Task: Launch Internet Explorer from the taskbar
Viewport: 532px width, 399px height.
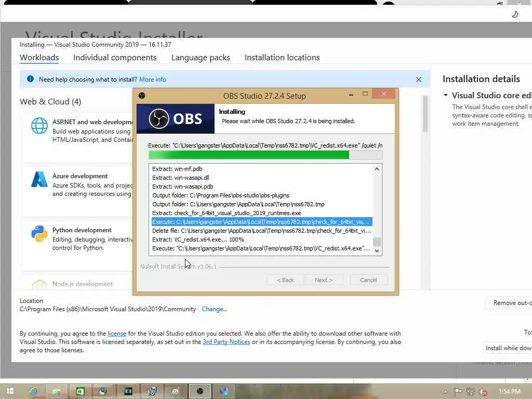Action: point(33,391)
